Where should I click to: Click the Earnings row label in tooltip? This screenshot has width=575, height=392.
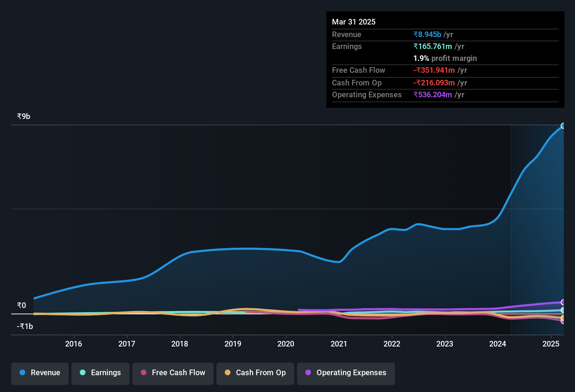coord(347,46)
